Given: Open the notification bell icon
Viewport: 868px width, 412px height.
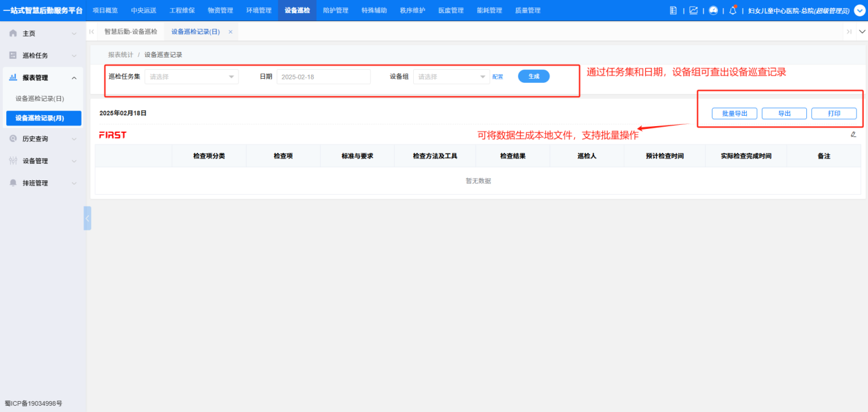Looking at the screenshot, I should [733, 10].
